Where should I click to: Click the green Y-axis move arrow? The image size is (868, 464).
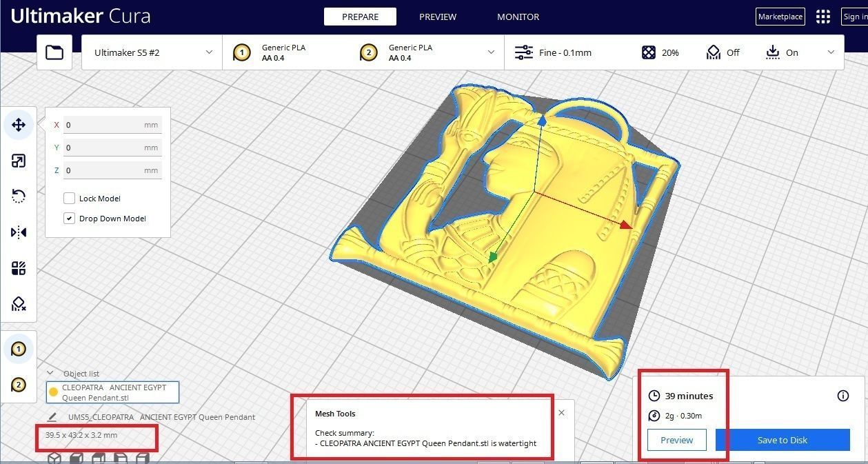pyautogui.click(x=492, y=257)
